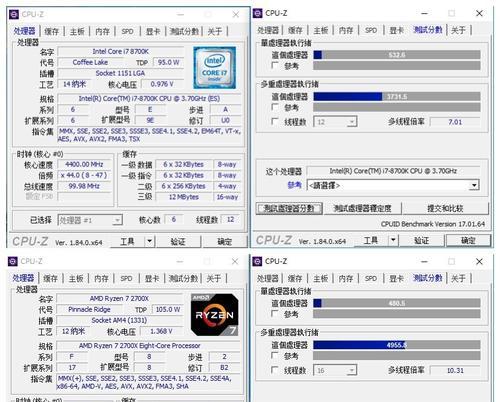Click 确定 button in top-right window
The width and height of the screenshot is (500, 402).
pos(468,240)
